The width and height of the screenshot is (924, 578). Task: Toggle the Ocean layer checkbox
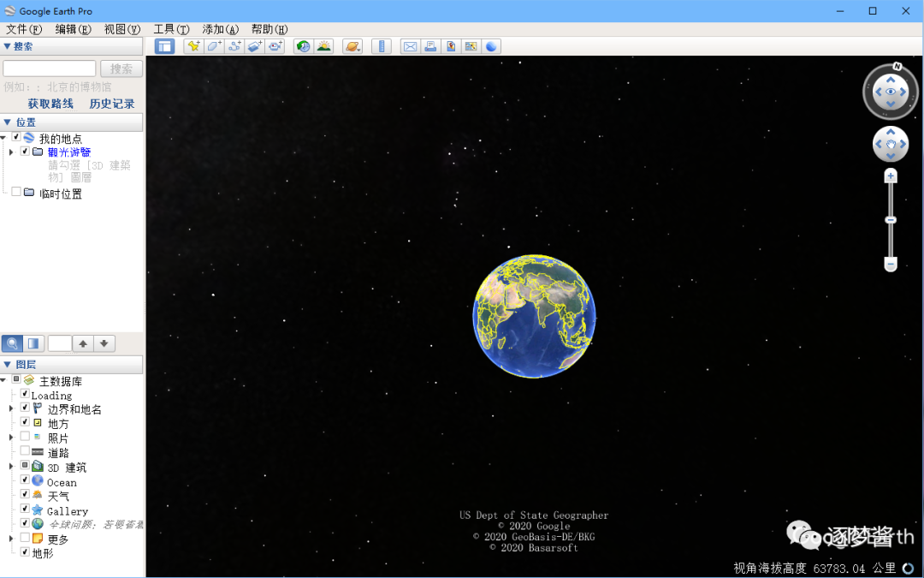tap(25, 480)
